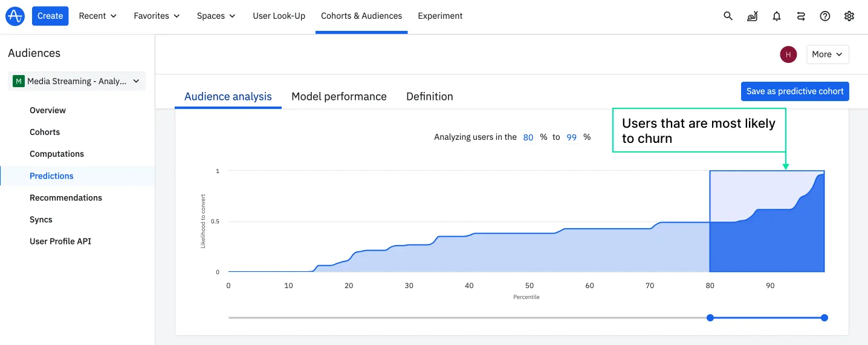
Task: Click the left percentile slider handle
Action: pyautogui.click(x=710, y=318)
